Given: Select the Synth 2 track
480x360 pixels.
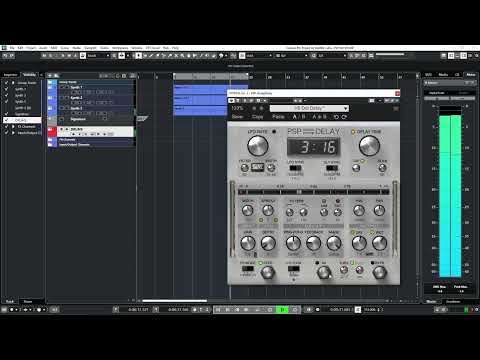Looking at the screenshot, I should point(91,100).
